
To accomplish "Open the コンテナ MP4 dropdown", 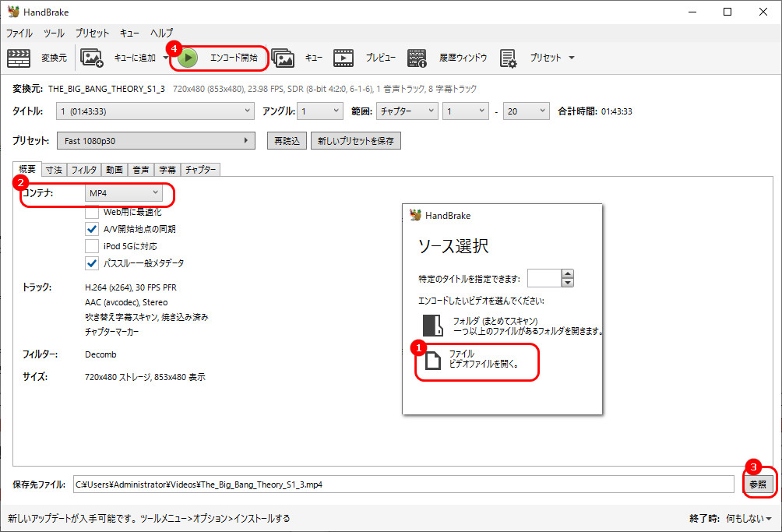I will 124,193.
